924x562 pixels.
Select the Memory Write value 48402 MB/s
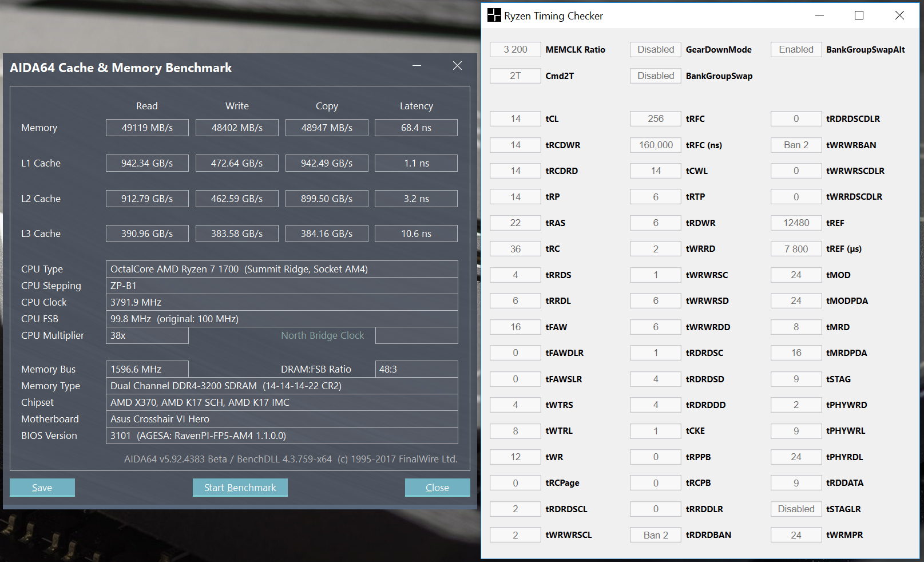(237, 128)
